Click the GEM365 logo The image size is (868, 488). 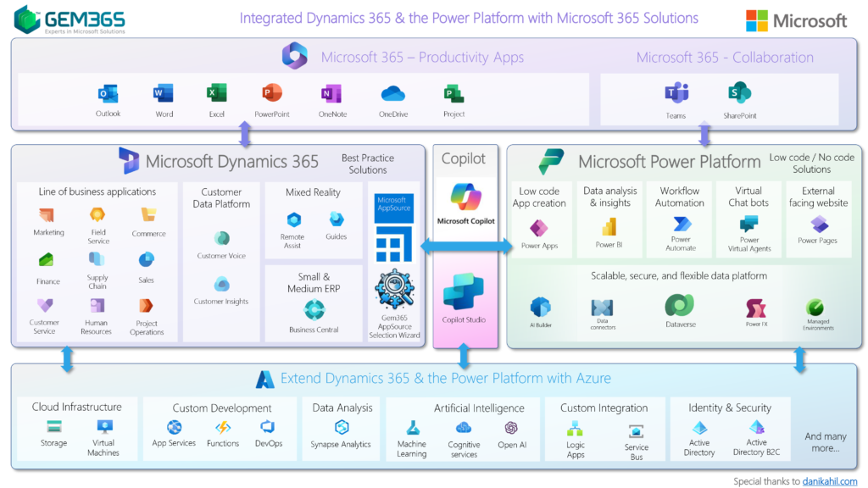[x=70, y=19]
